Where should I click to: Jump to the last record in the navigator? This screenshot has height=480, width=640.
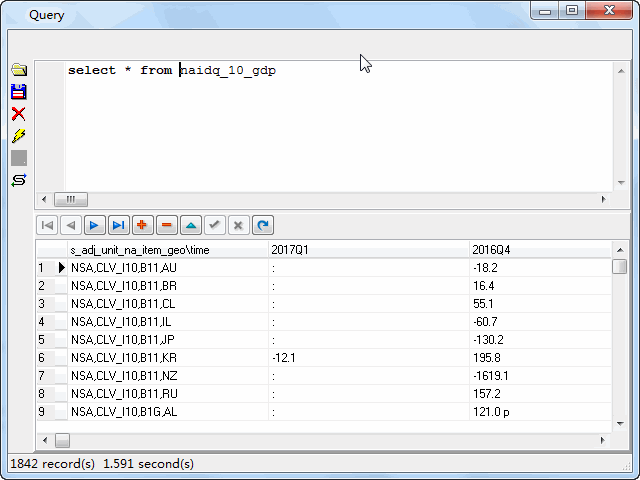point(118,225)
